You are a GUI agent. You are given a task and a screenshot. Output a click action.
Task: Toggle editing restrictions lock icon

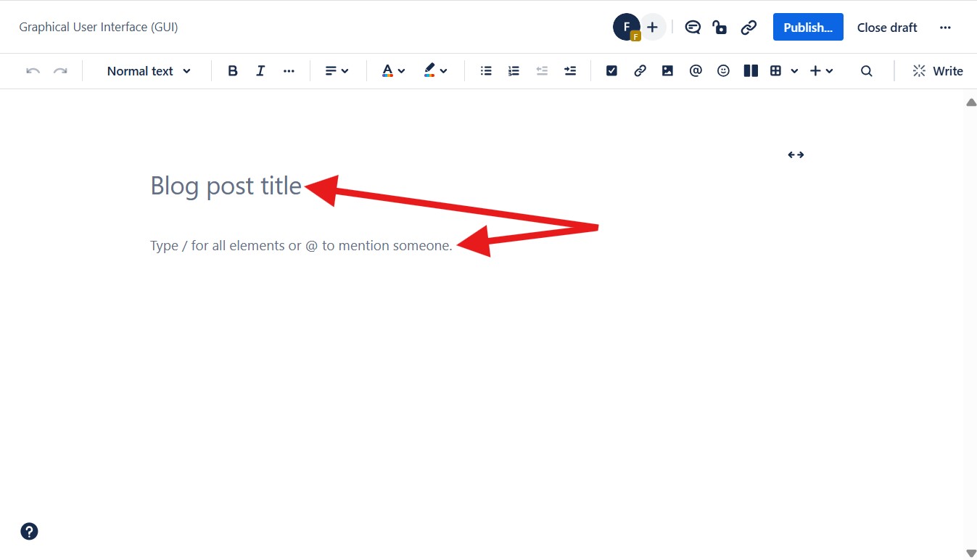(720, 28)
